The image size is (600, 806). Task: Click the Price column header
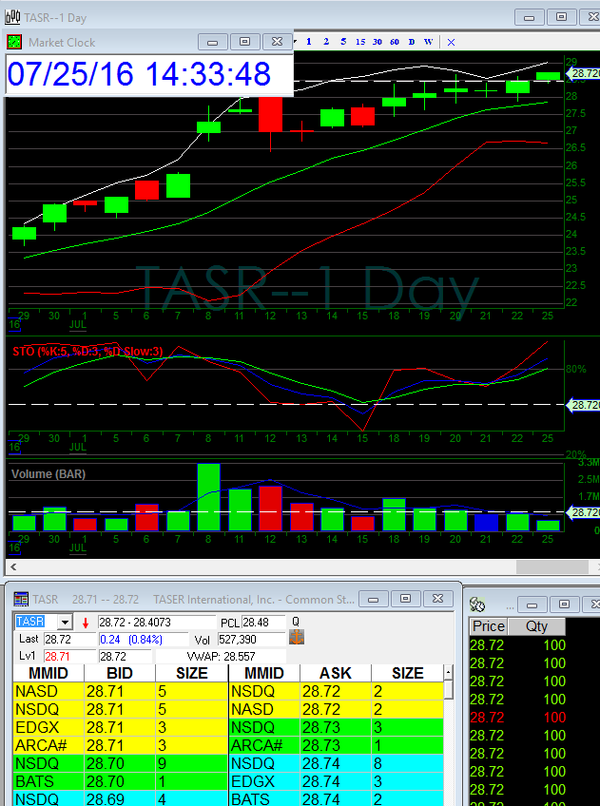(489, 627)
